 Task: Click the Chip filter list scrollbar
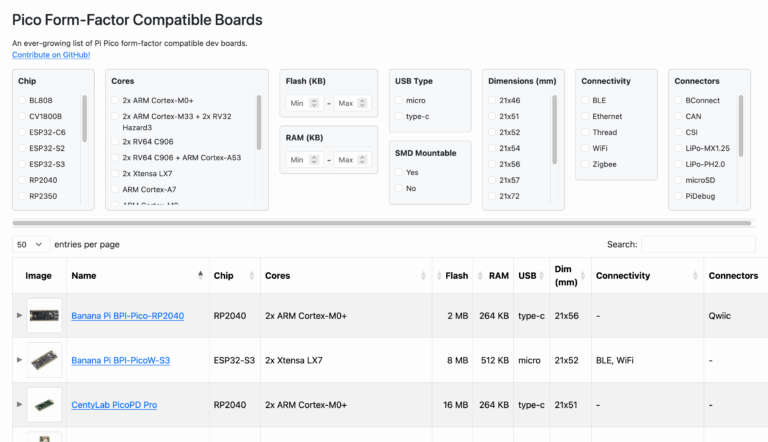coord(85,119)
